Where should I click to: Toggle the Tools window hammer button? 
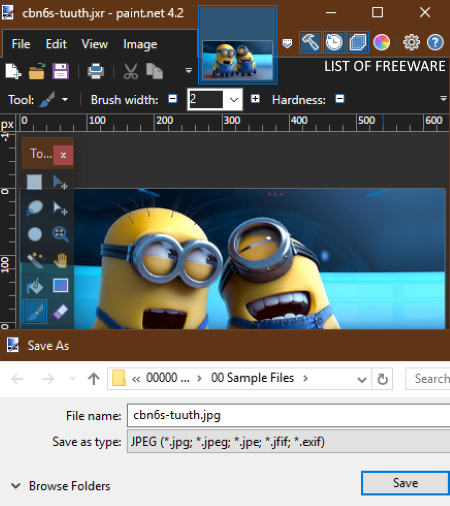(x=310, y=42)
